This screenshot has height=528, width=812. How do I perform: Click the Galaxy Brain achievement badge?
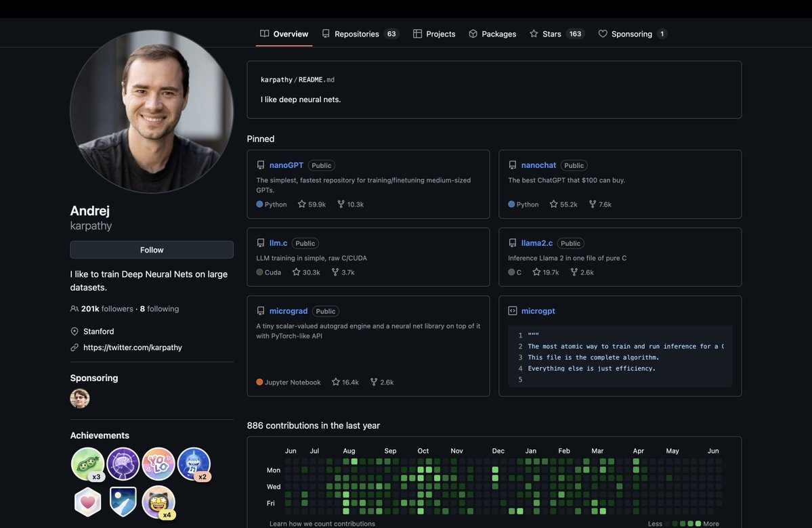(x=123, y=464)
